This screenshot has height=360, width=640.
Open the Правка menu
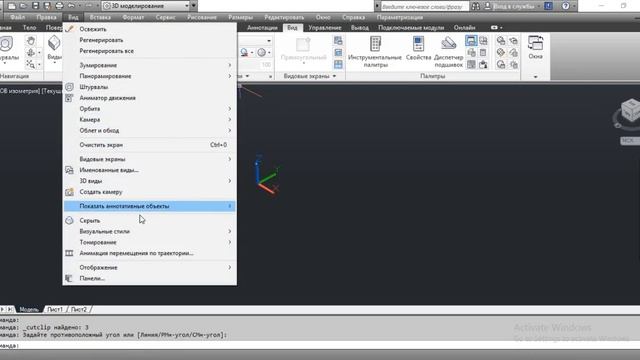click(x=47, y=17)
